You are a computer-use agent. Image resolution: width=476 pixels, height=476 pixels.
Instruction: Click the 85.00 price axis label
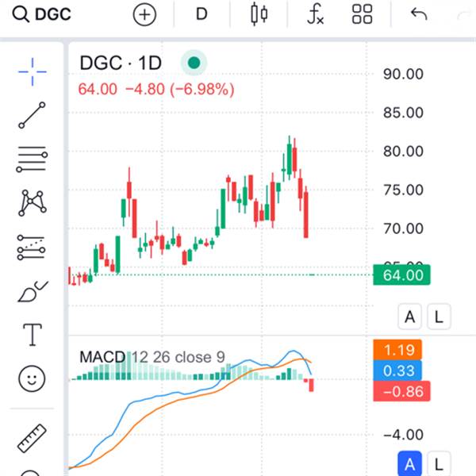click(x=403, y=113)
